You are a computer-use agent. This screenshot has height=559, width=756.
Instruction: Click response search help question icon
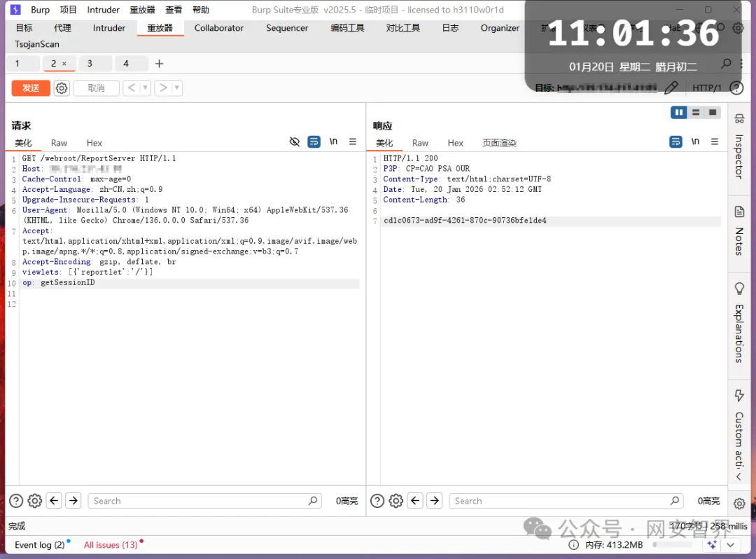[x=377, y=501]
